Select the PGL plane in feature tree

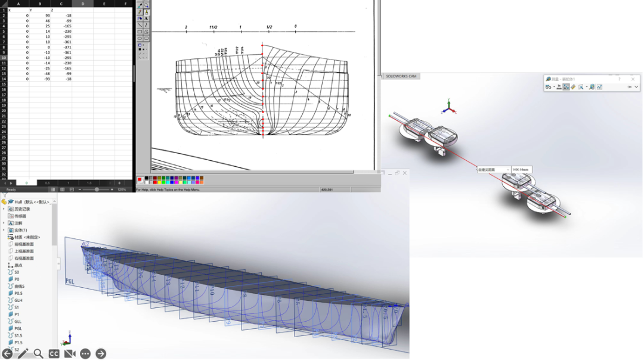pyautogui.click(x=18, y=328)
